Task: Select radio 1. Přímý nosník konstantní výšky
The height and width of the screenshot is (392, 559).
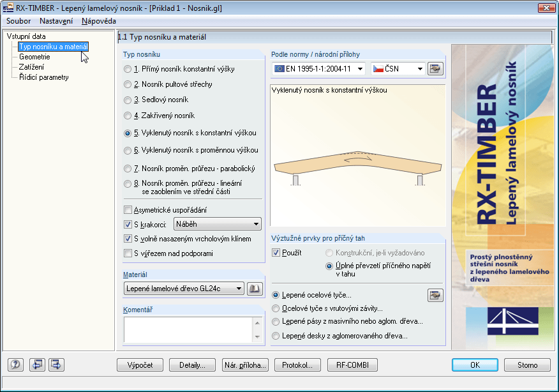Action: pyautogui.click(x=127, y=69)
